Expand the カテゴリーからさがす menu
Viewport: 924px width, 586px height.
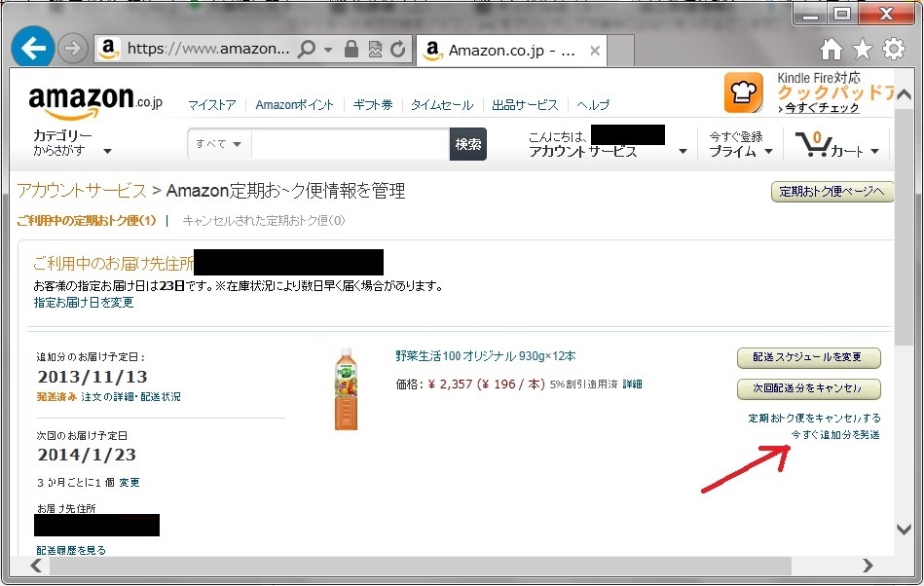[x=71, y=143]
